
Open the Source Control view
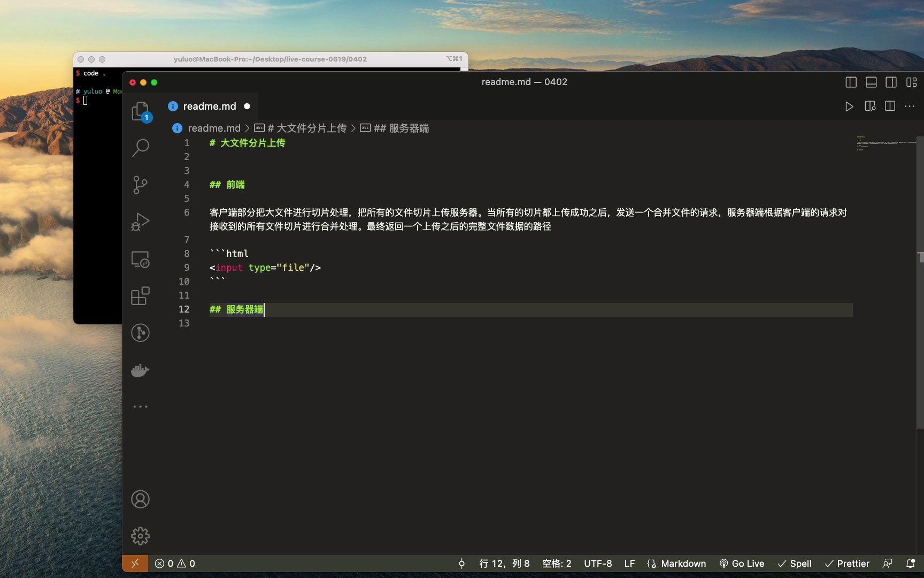pyautogui.click(x=141, y=185)
